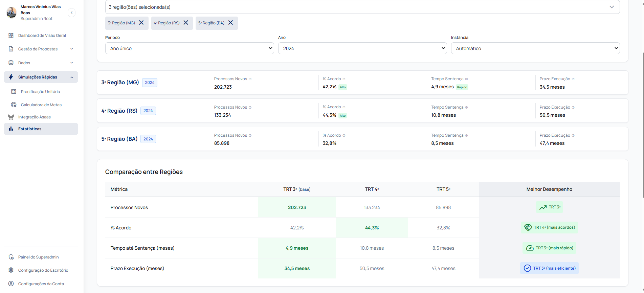Remove the 5ª Região (BA) filter chip
The height and width of the screenshot is (293, 644).
[230, 23]
